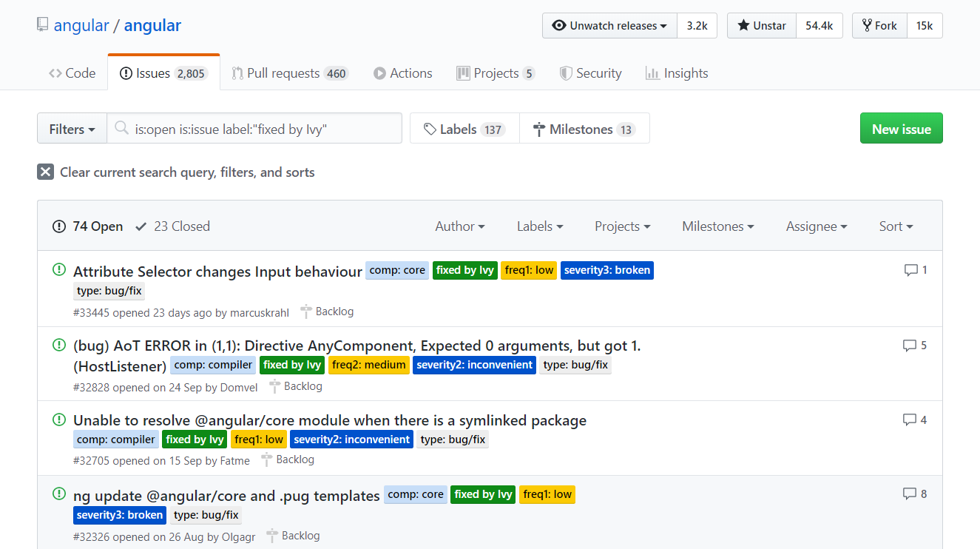
Task: Click the open-issue icon for Attribute Selector issue
Action: (59, 270)
